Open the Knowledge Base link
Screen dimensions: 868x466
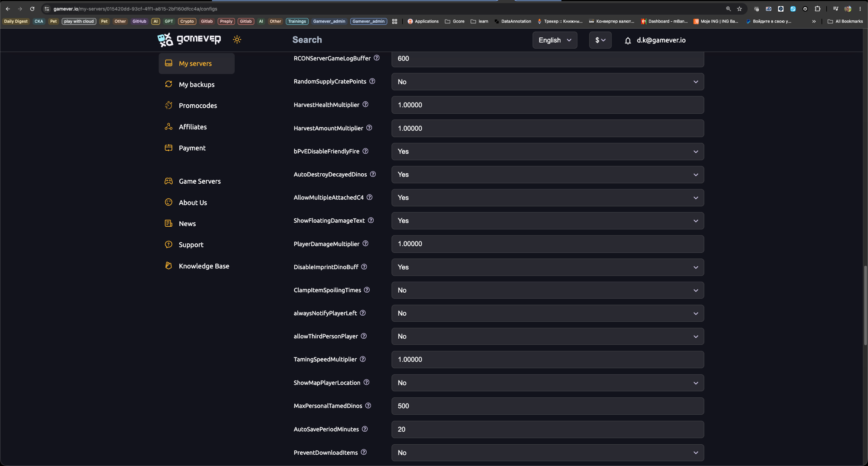coord(197,266)
